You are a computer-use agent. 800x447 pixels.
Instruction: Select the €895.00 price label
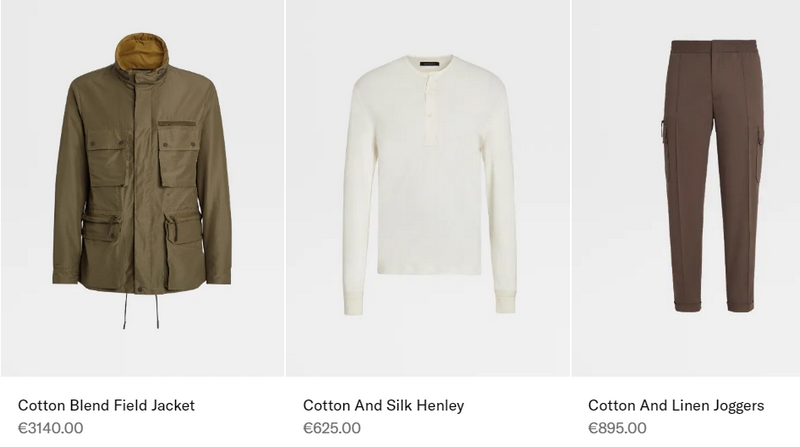coord(617,428)
